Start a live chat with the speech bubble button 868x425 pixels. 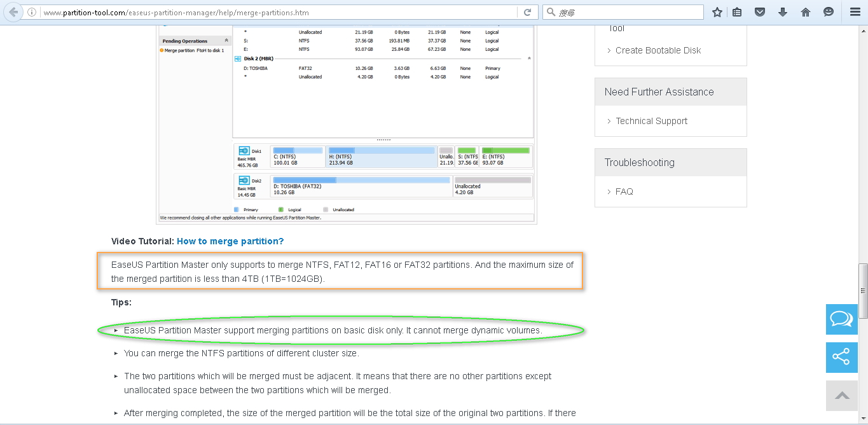coord(842,319)
